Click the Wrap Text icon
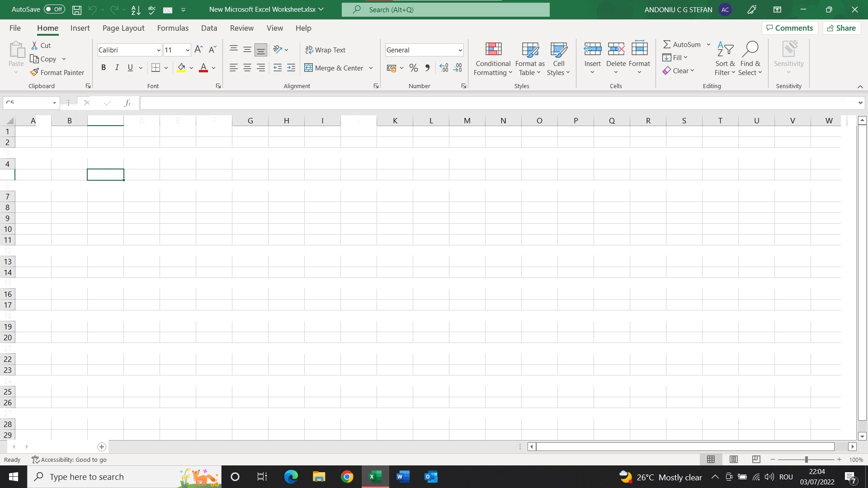The image size is (868, 488). [325, 49]
